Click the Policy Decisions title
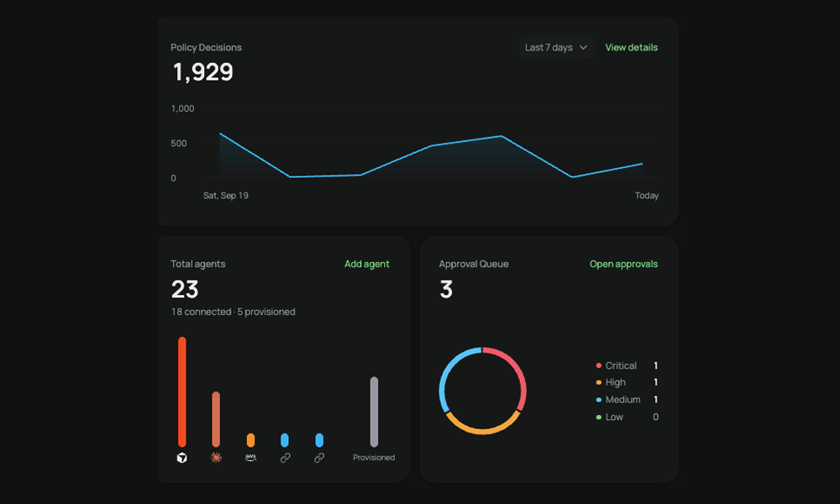Screen dimensions: 840x504 207,48
